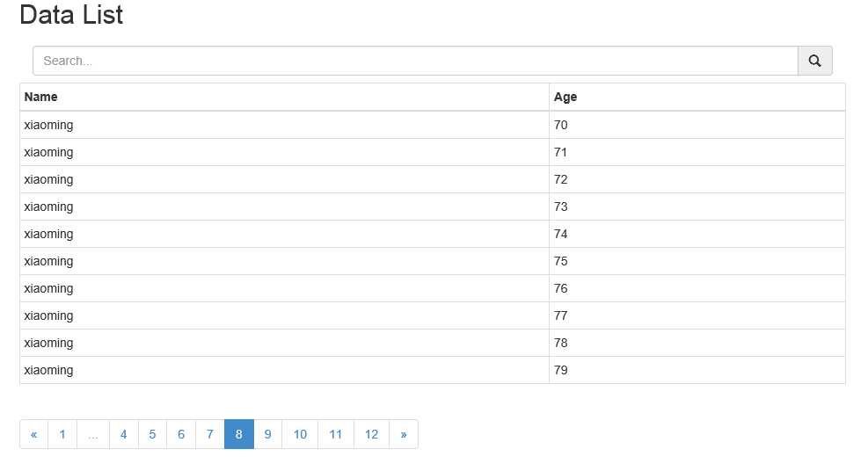The height and width of the screenshot is (464, 868).
Task: Click inside the Search input field
Action: [413, 61]
